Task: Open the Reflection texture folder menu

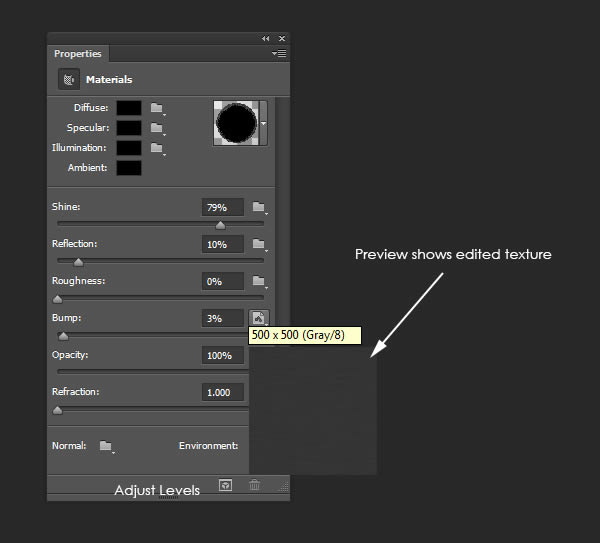Action: coord(259,244)
